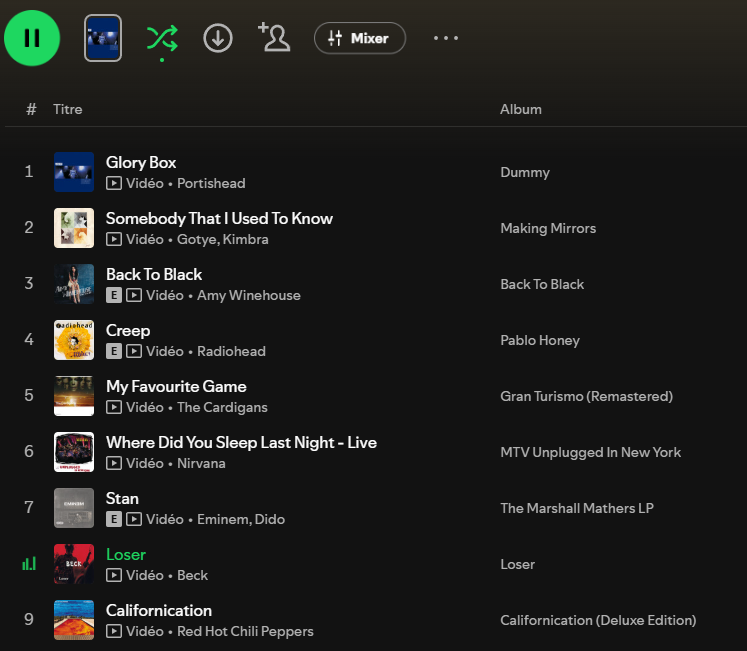Open the three-dot more options menu
Viewport: 747px width, 651px height.
tap(446, 38)
